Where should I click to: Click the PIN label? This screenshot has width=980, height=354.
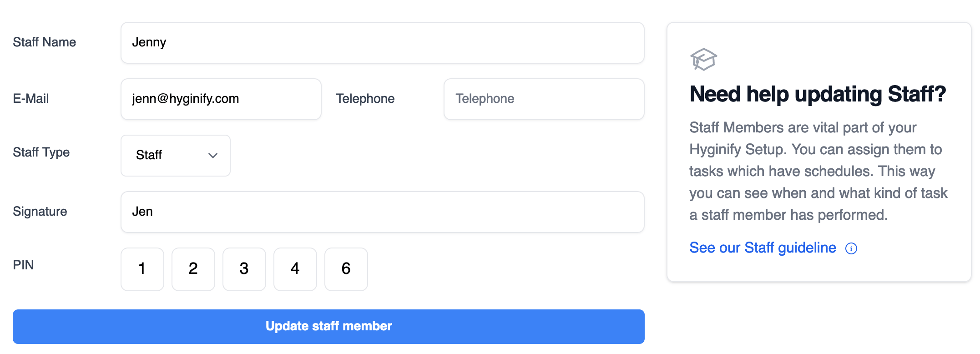tap(23, 265)
